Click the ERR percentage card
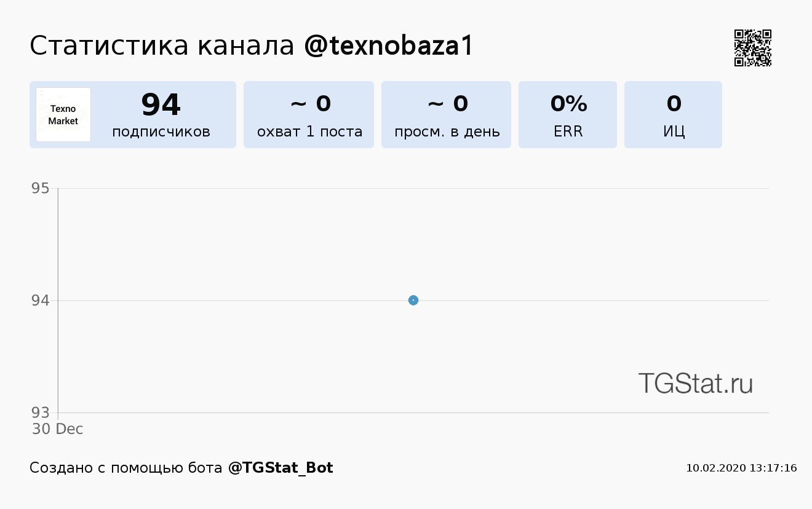Screen dimensions: 812x509 pos(568,114)
